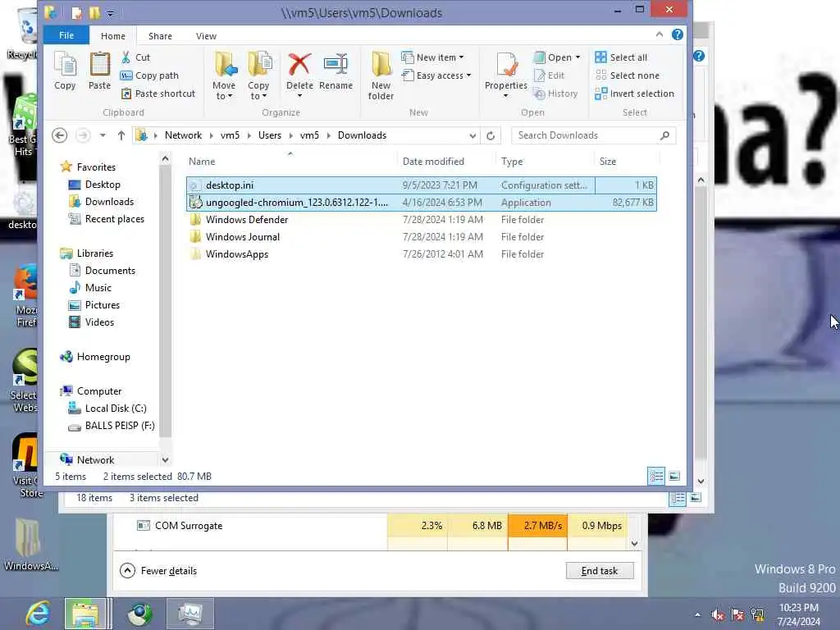Click the Copy icon in Clipboard group
The image size is (840, 630).
tap(65, 71)
